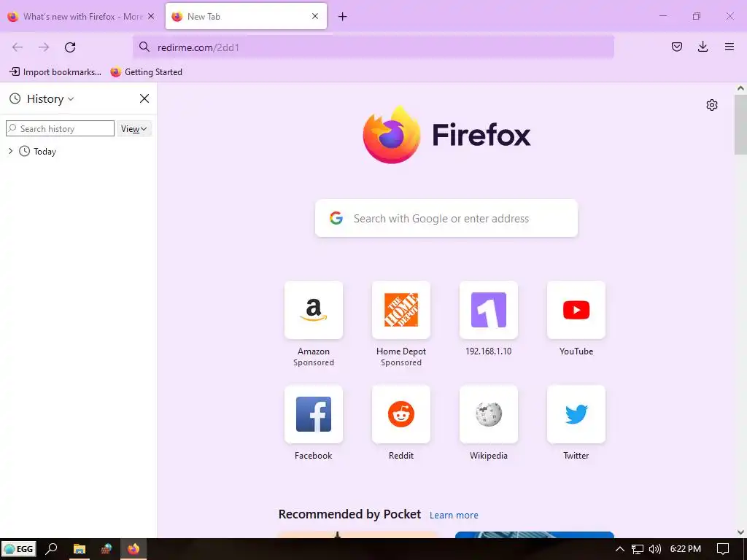Follow the Pocket Learn more link
Screen dimensions: 747x560
pyautogui.click(x=454, y=516)
